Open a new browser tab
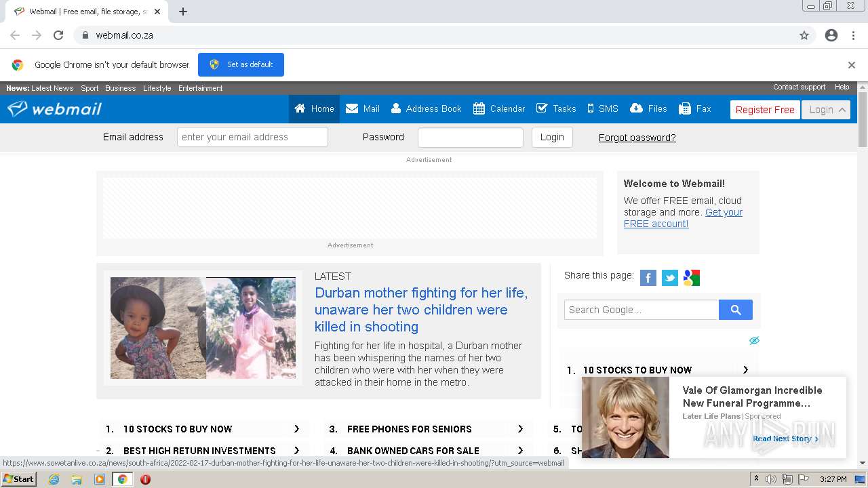 183,12
